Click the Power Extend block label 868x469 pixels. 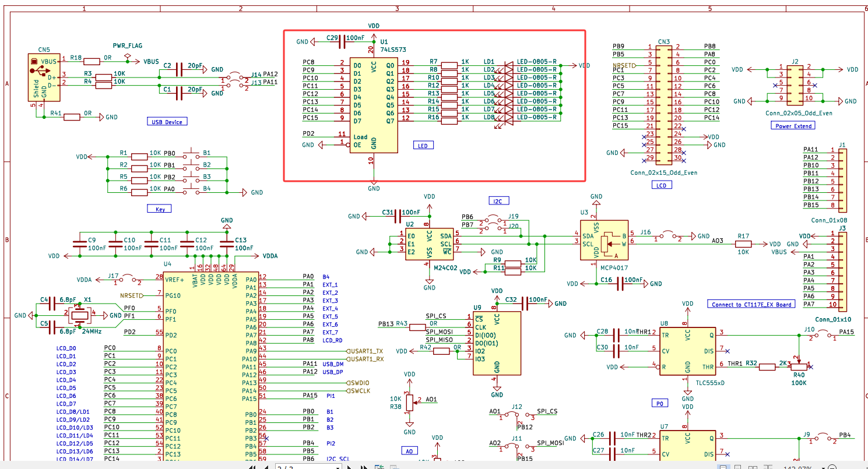(x=793, y=125)
